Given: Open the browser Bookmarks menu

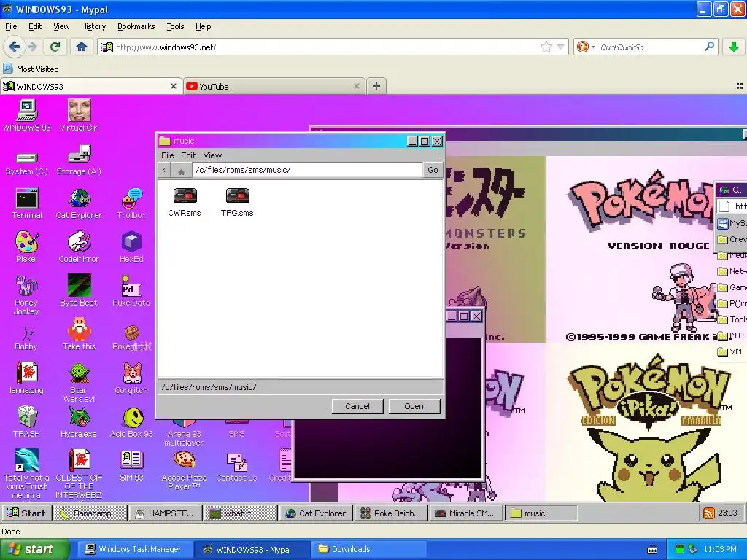Looking at the screenshot, I should pos(136,26).
